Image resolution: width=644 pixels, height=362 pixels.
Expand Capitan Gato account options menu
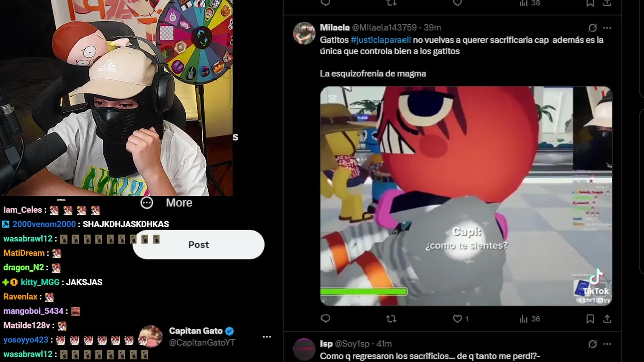[x=267, y=337]
